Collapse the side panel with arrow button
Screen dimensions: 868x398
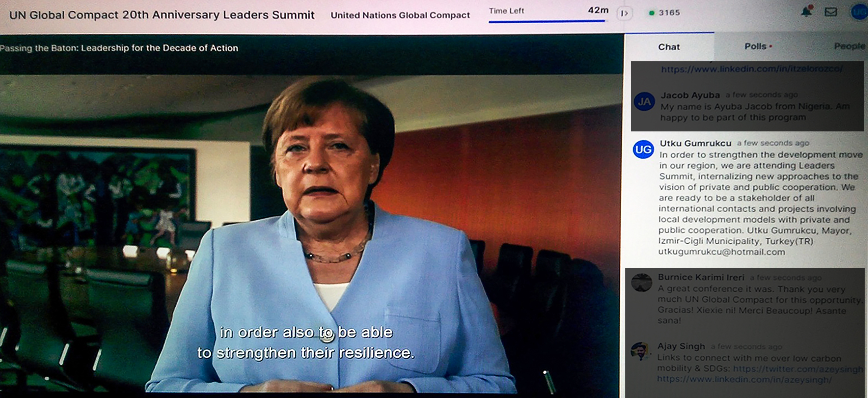tap(625, 14)
